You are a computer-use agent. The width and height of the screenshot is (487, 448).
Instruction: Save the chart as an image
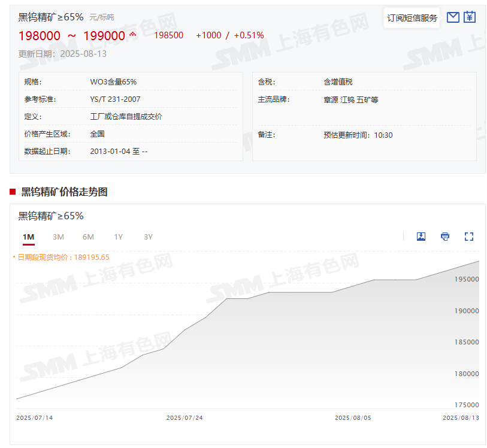tap(421, 237)
